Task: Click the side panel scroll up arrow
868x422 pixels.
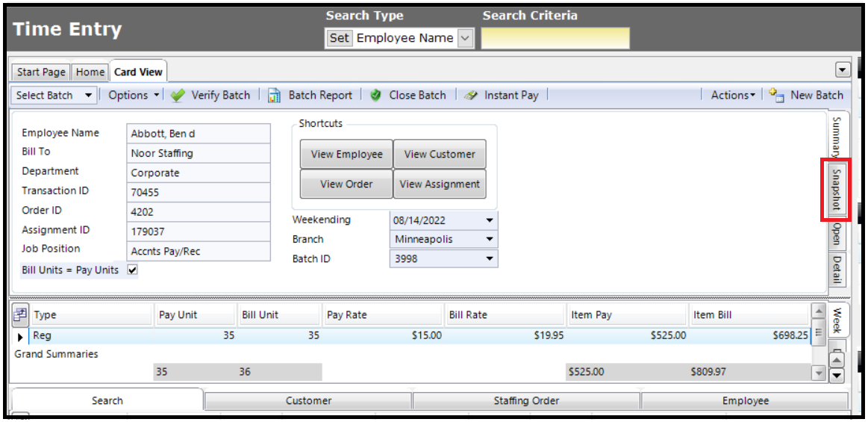Action: (x=837, y=361)
